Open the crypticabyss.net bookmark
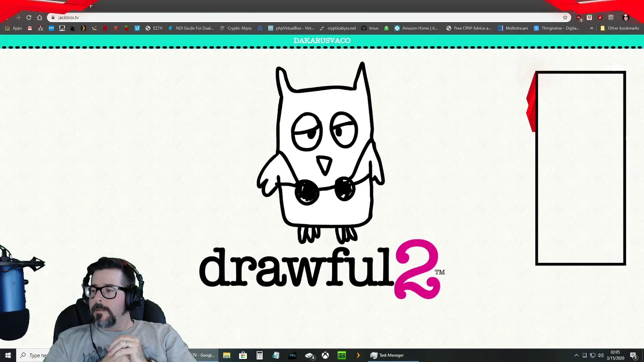The height and width of the screenshot is (362, 644). 337,28
